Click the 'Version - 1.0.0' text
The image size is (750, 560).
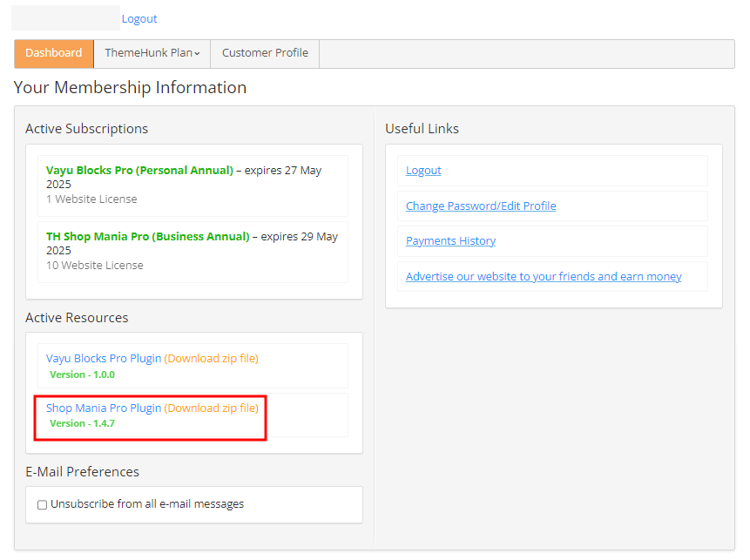tap(82, 374)
